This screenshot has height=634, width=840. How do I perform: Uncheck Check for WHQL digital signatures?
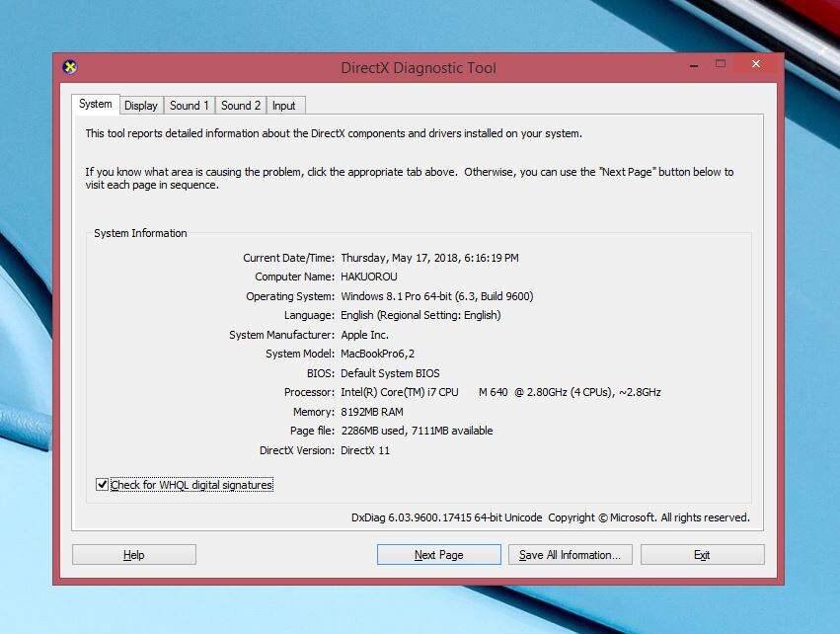[102, 485]
